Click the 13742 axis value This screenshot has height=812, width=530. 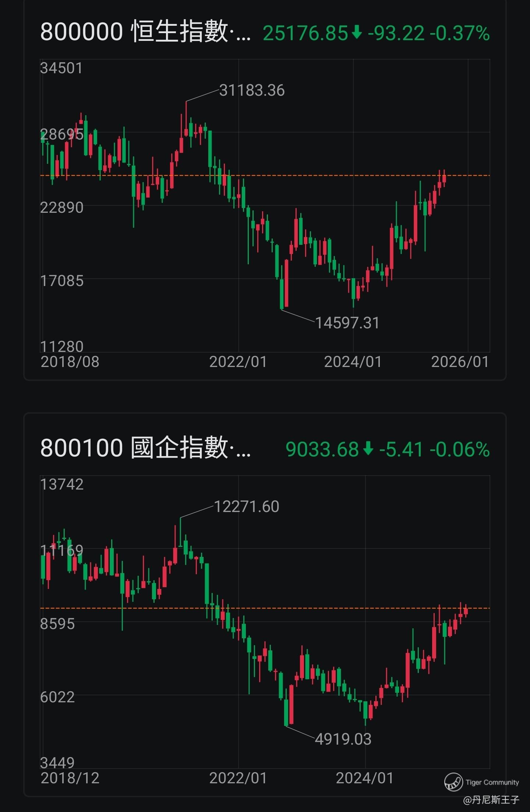pyautogui.click(x=62, y=484)
